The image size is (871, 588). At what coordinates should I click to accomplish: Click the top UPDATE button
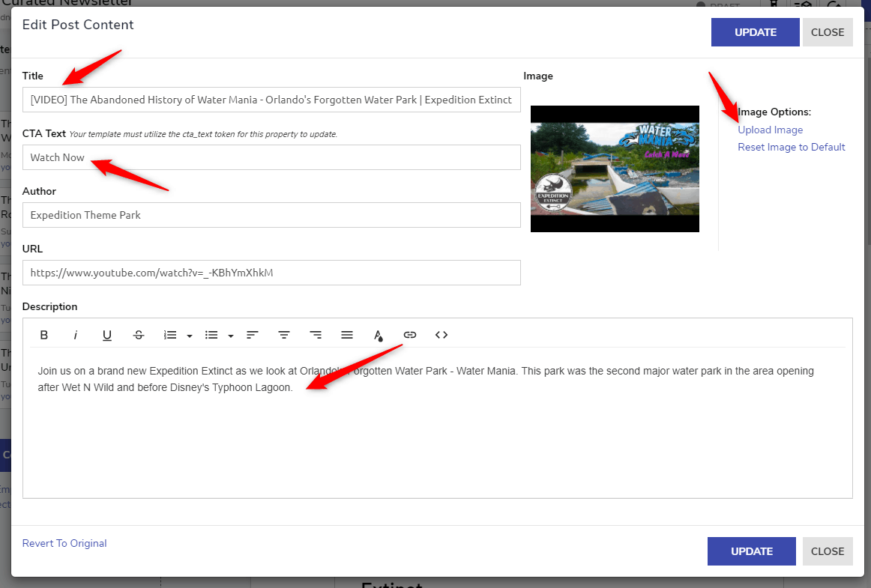pos(756,32)
